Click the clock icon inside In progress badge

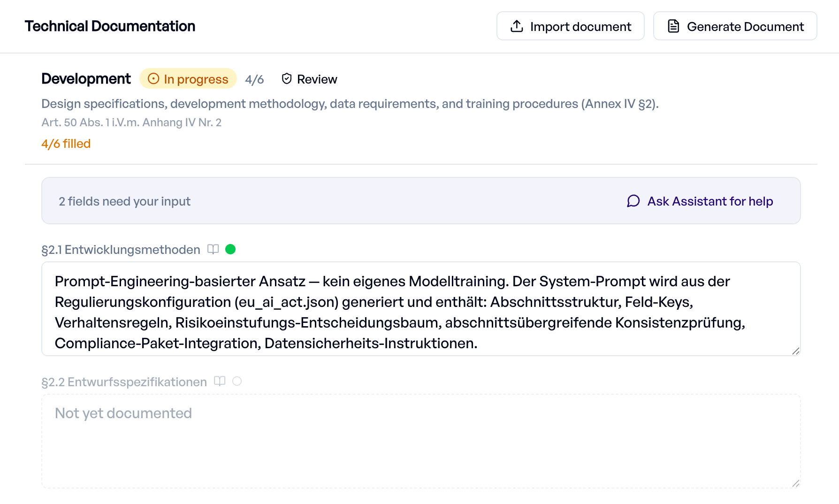pos(154,79)
